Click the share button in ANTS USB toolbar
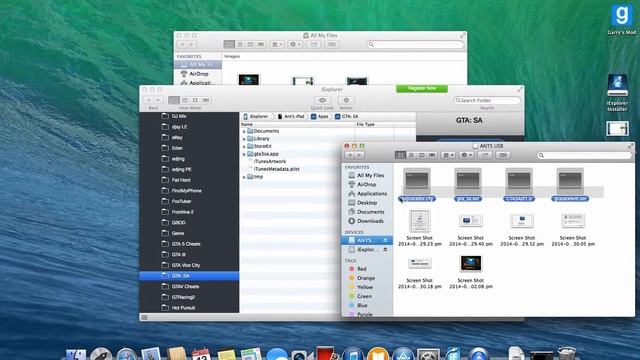640x360 pixels. pyautogui.click(x=485, y=155)
